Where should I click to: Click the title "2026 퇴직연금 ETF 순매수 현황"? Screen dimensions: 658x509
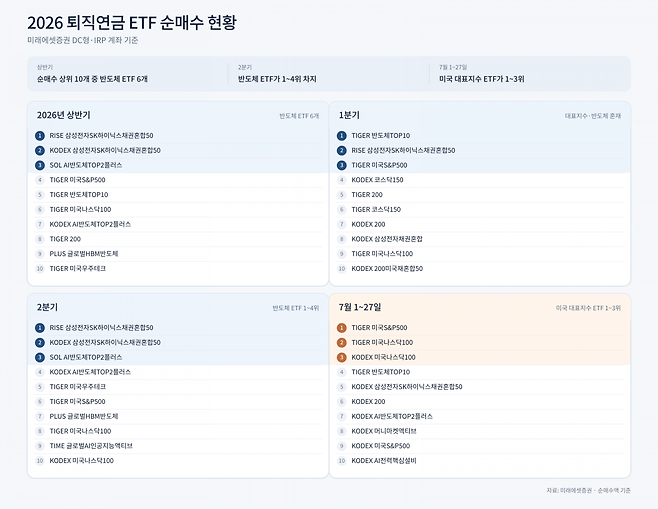coord(132,22)
